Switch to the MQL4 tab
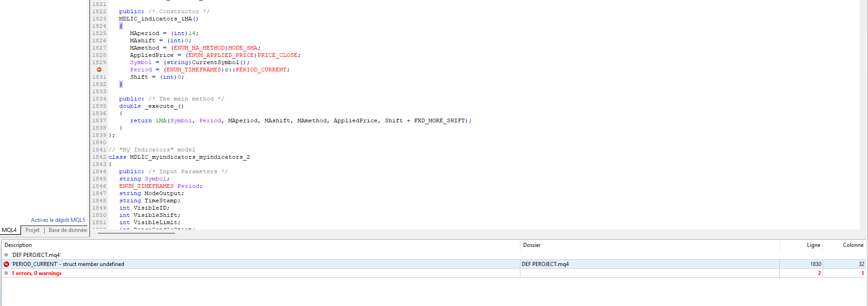The height and width of the screenshot is (306, 868). (9, 230)
